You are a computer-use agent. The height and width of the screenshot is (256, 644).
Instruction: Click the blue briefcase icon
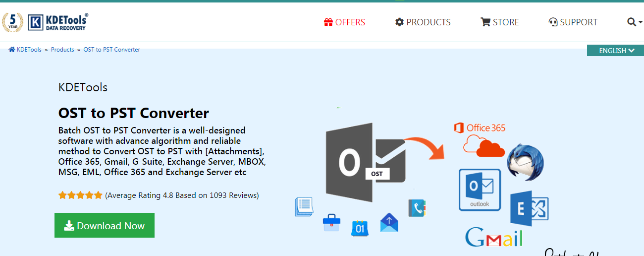[x=331, y=223]
